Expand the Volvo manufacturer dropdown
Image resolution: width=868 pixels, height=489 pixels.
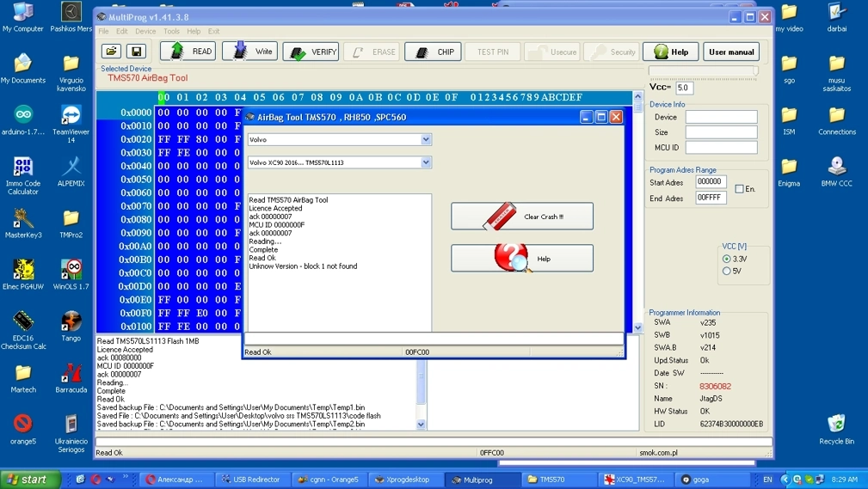426,139
